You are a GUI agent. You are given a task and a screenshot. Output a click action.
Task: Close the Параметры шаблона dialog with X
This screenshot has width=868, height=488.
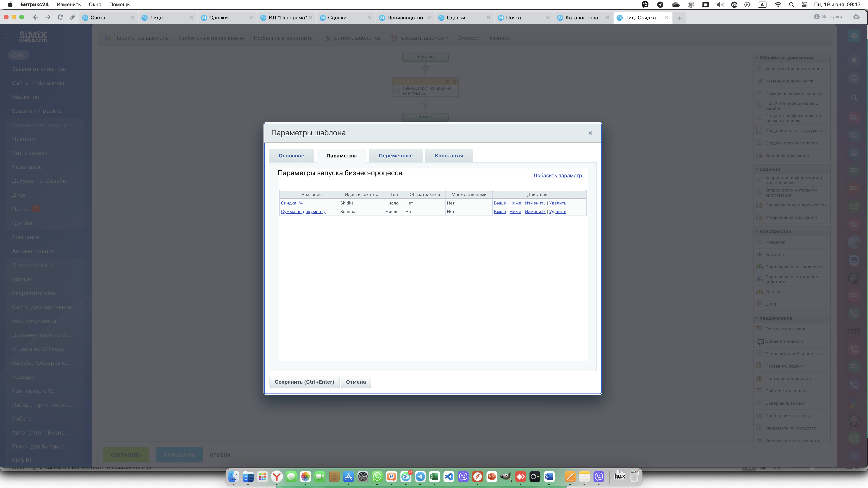click(590, 133)
